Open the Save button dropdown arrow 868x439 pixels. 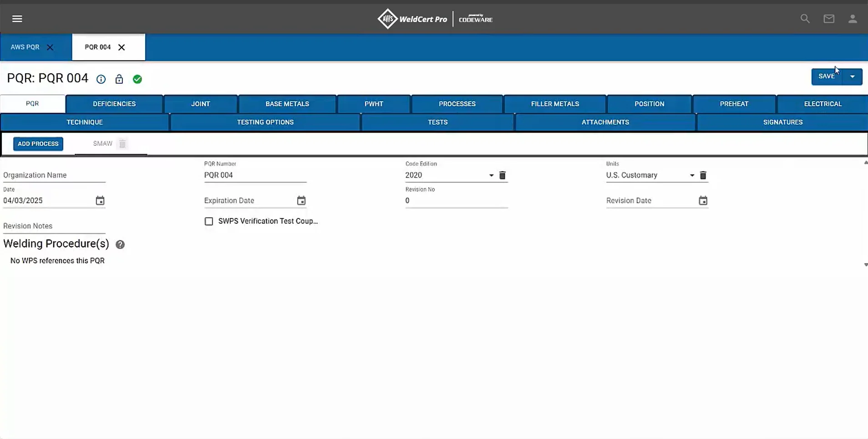coord(852,77)
